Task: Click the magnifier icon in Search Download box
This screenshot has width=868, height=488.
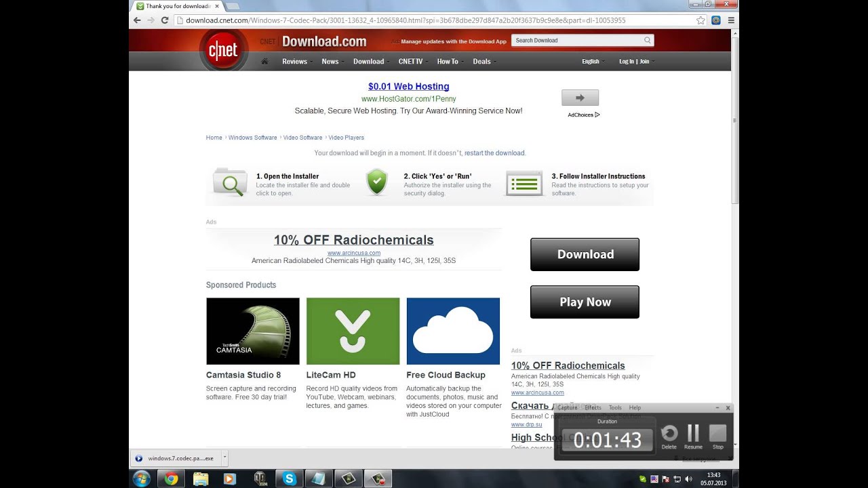Action: pyautogui.click(x=648, y=41)
